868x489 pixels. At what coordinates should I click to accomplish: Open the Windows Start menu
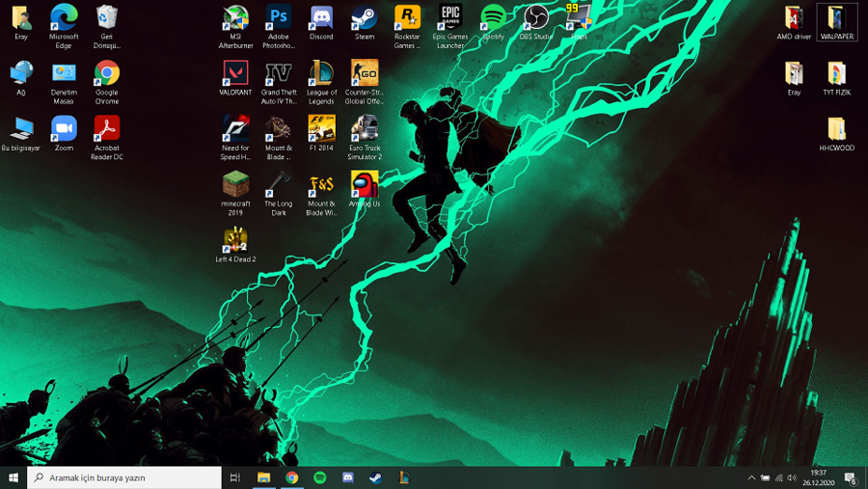click(x=14, y=477)
